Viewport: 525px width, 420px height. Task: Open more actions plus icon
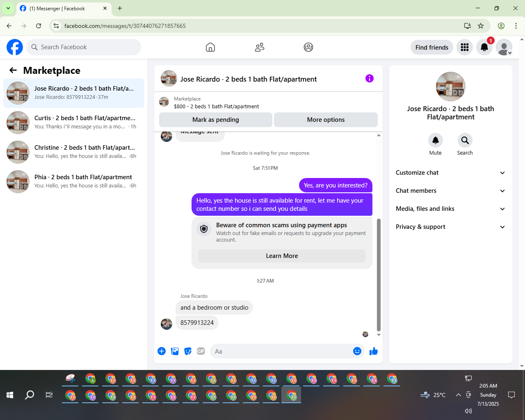pyautogui.click(x=162, y=351)
